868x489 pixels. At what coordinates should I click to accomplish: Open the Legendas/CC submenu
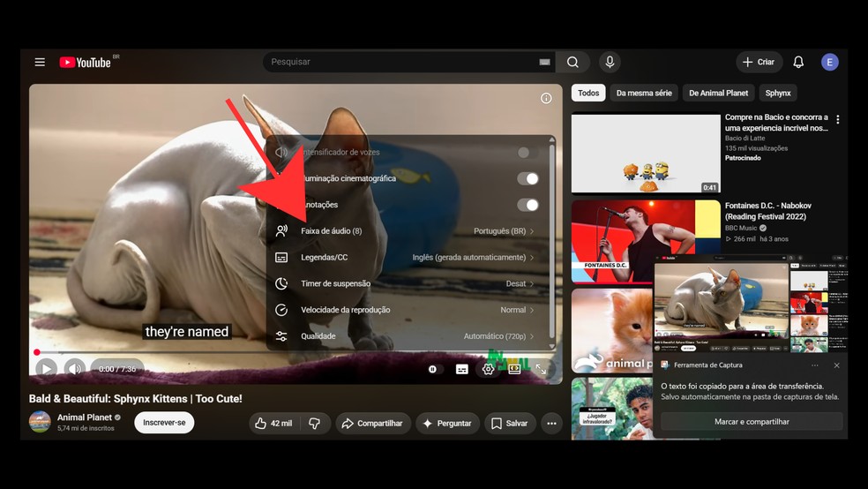point(407,258)
